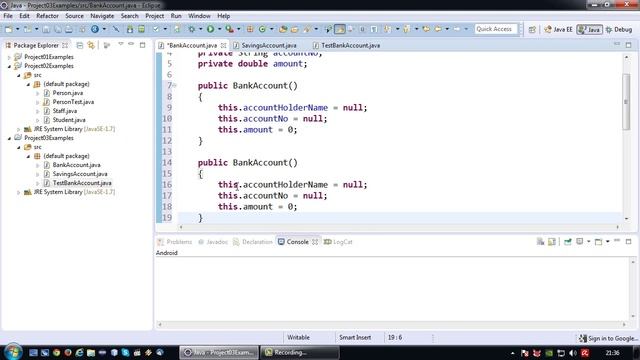Switch to TestBankAccount.java editor tab

346,45
